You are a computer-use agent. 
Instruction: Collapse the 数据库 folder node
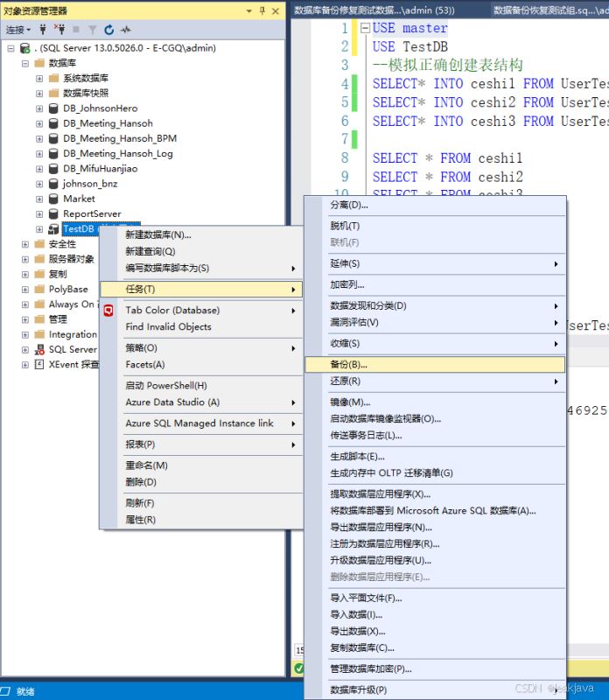tap(25, 63)
